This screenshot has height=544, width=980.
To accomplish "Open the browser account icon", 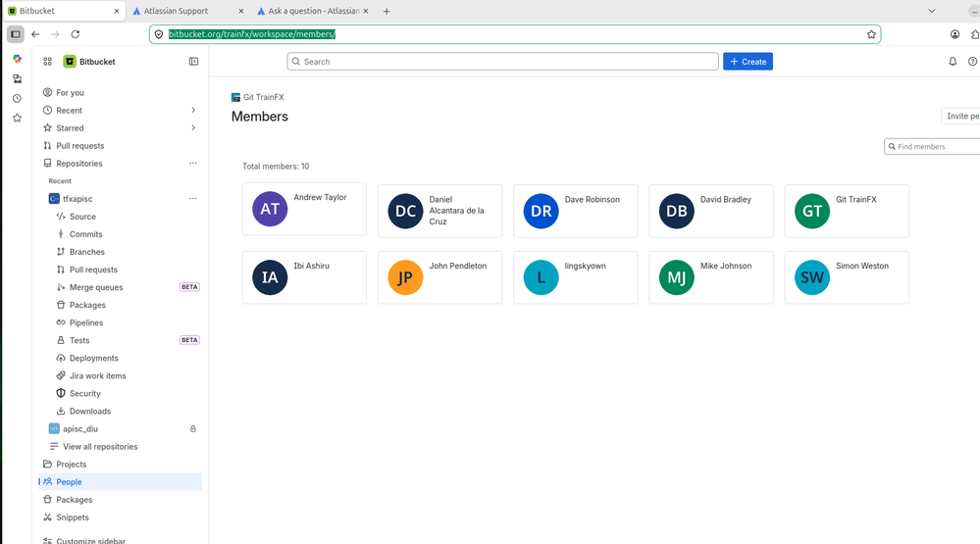I will click(954, 34).
